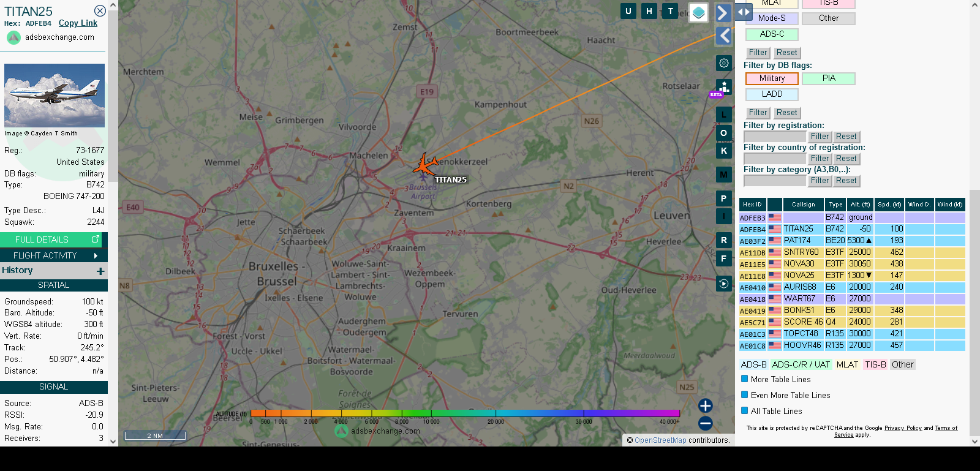The width and height of the screenshot is (980, 471).
Task: Open the OpenStreetMap contributors link
Action: pos(660,440)
